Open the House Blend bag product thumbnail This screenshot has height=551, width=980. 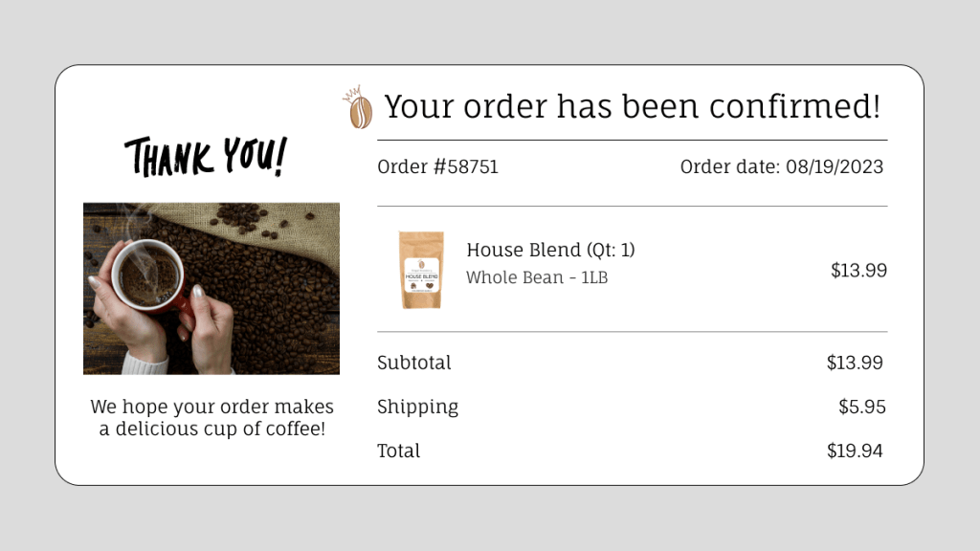click(421, 270)
